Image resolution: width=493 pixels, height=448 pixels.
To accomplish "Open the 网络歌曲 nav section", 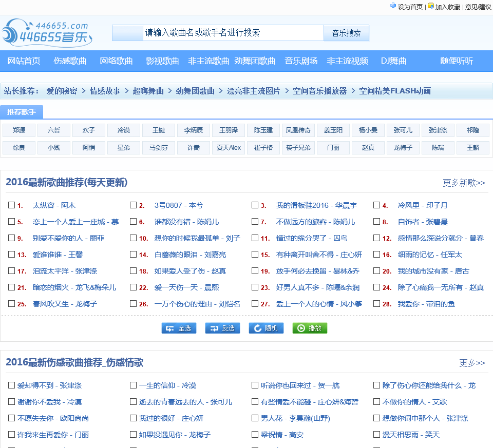I will [x=117, y=61].
